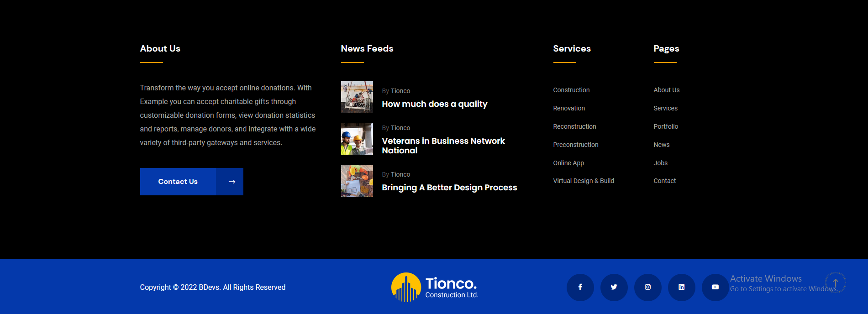Viewport: 868px width, 314px height.
Task: Open 'Bringing A Better Design Process' article
Action: tap(449, 188)
